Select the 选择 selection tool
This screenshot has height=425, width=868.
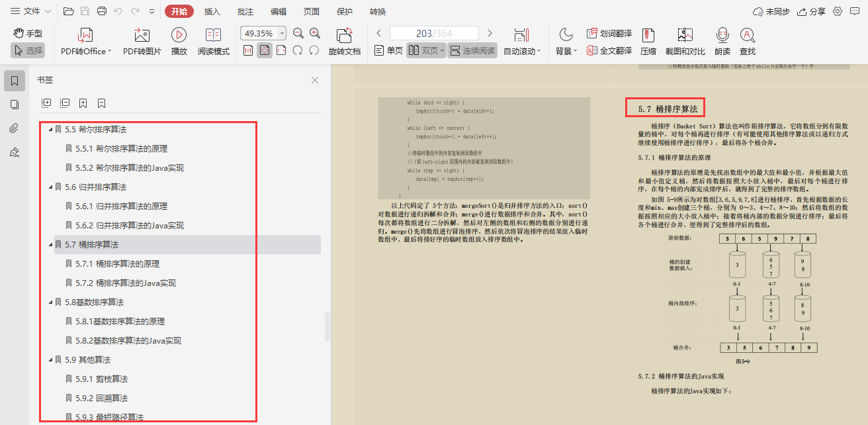click(28, 50)
